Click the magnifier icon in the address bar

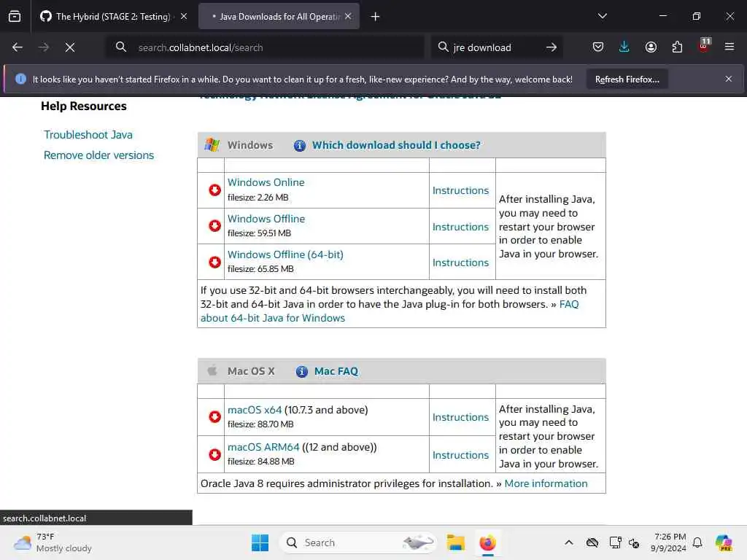tap(121, 47)
